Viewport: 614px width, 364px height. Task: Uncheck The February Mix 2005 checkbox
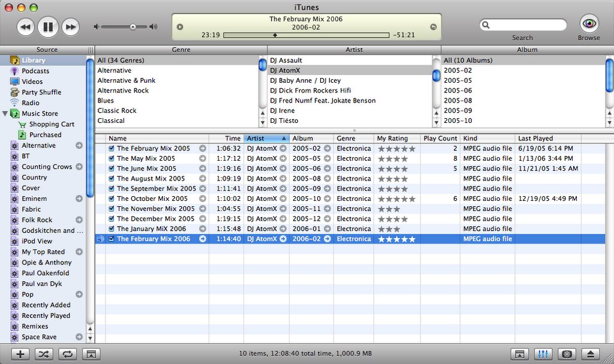click(112, 149)
